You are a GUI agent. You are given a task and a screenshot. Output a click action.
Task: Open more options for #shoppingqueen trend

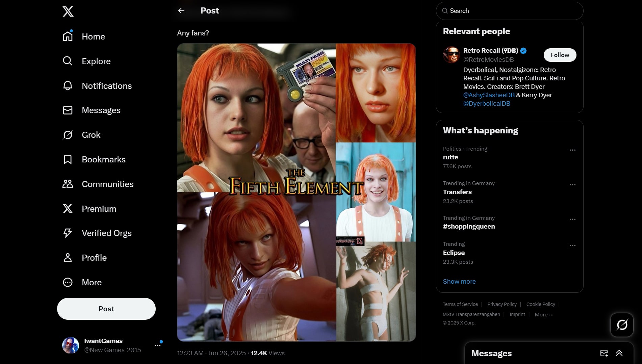[x=572, y=219]
